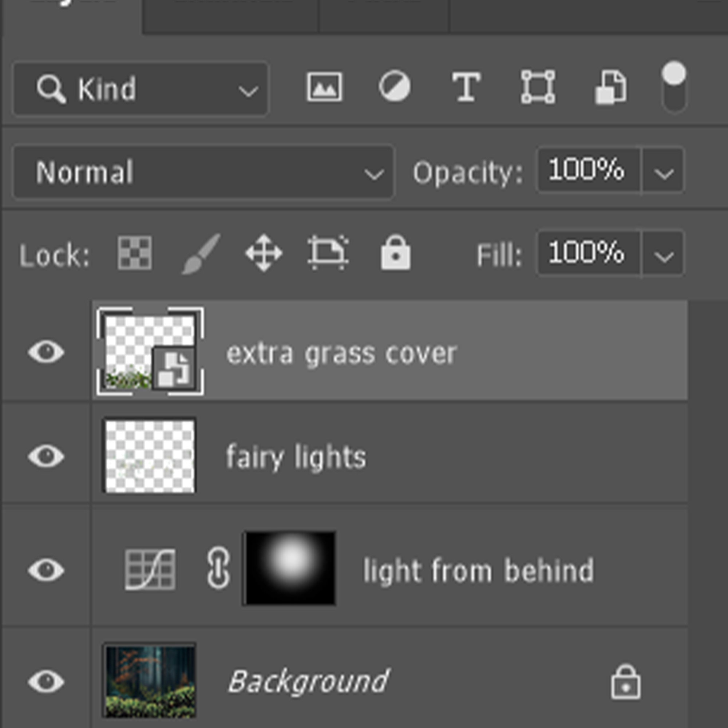Click the Background layer lock icon
This screenshot has width=728, height=728.
coord(625,682)
